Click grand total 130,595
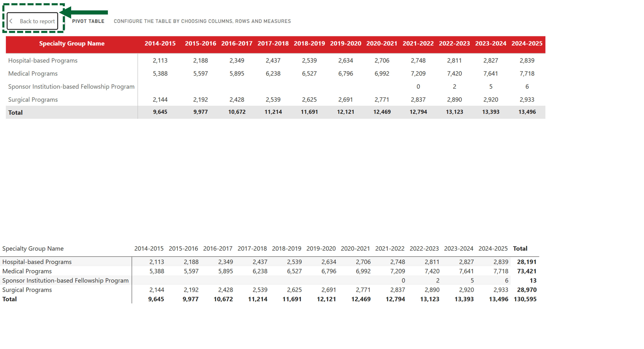 (x=525, y=299)
